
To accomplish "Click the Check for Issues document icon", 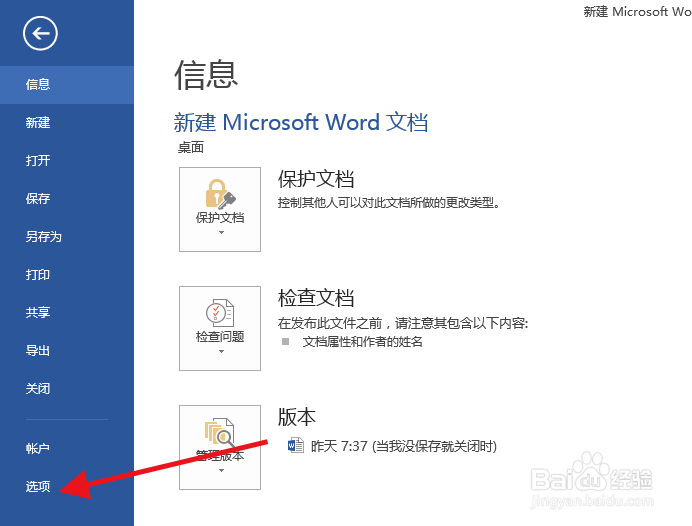I will 220,313.
